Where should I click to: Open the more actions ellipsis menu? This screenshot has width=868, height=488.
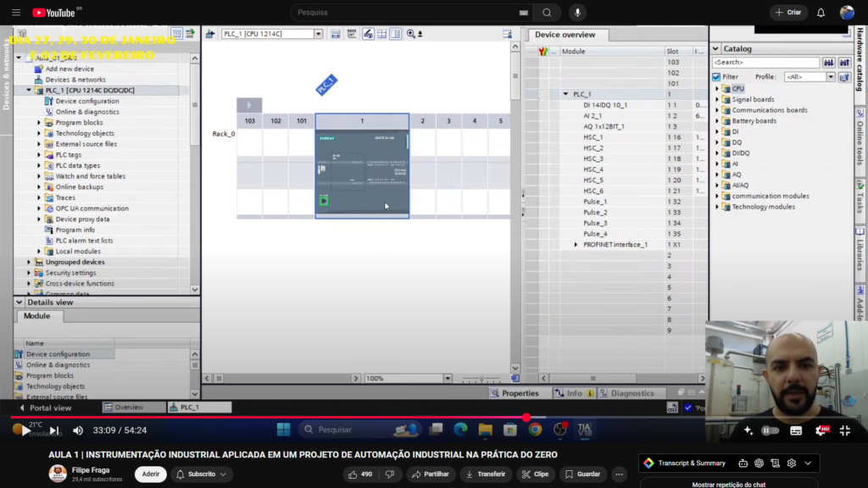pyautogui.click(x=620, y=474)
